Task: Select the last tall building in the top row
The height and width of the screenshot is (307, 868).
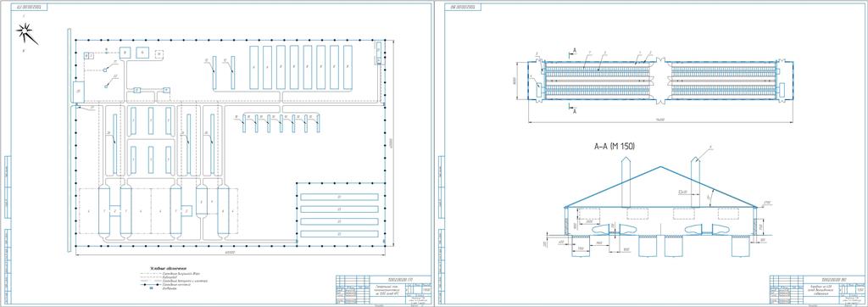Action: pyautogui.click(x=348, y=67)
